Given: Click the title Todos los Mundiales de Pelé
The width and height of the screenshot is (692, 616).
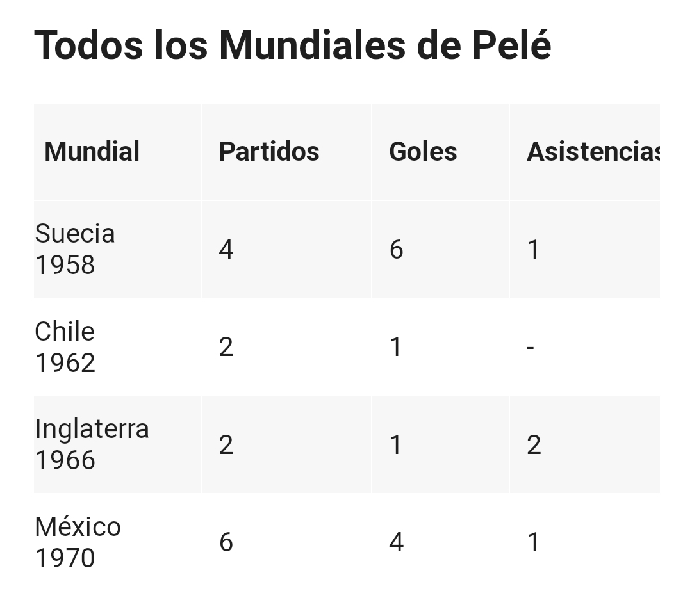Looking at the screenshot, I should [x=293, y=45].
